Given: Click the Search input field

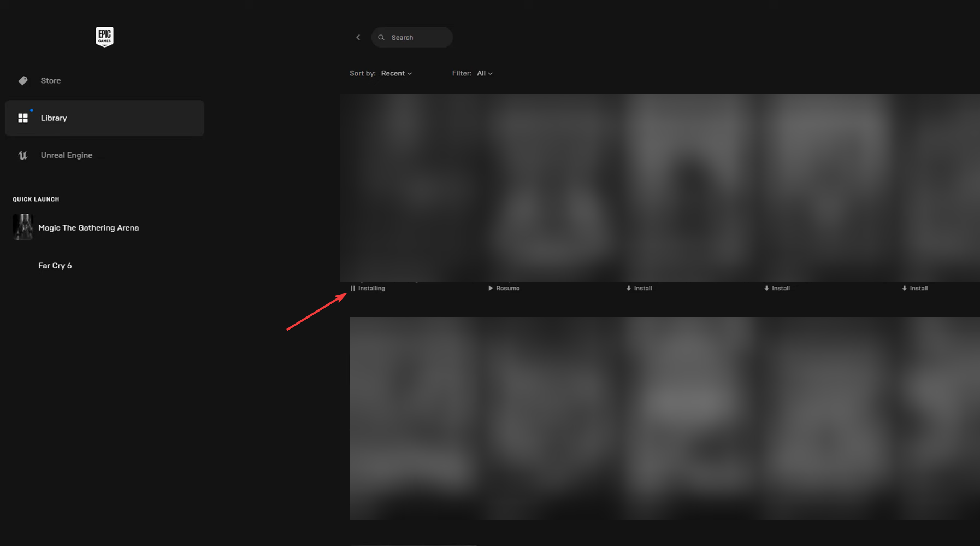Looking at the screenshot, I should (x=412, y=38).
